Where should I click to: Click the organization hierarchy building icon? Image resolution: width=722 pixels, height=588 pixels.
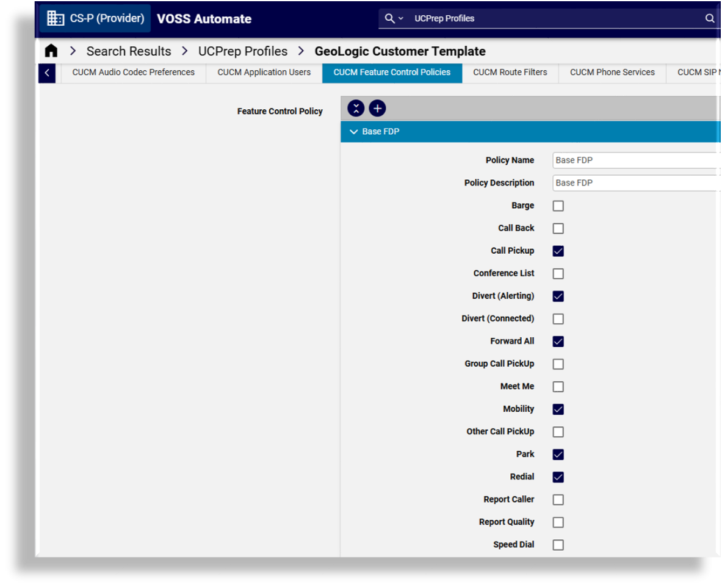coord(56,18)
